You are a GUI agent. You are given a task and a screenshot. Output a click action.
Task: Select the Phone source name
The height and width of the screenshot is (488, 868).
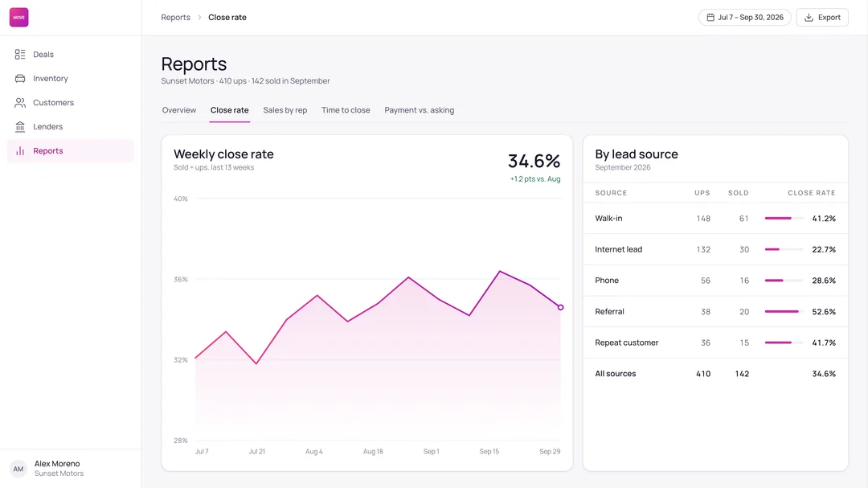coord(607,281)
